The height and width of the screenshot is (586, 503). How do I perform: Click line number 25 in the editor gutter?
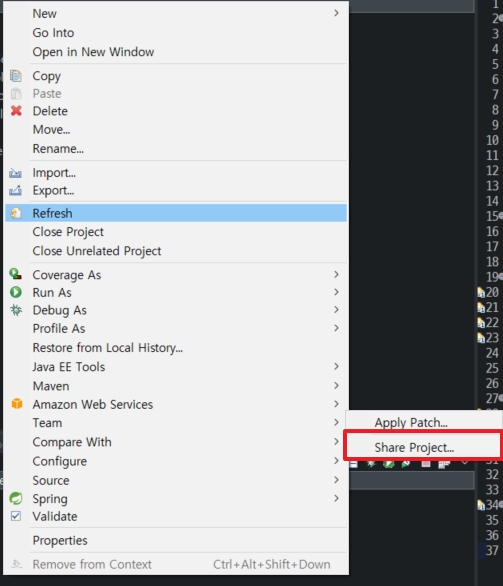492,368
